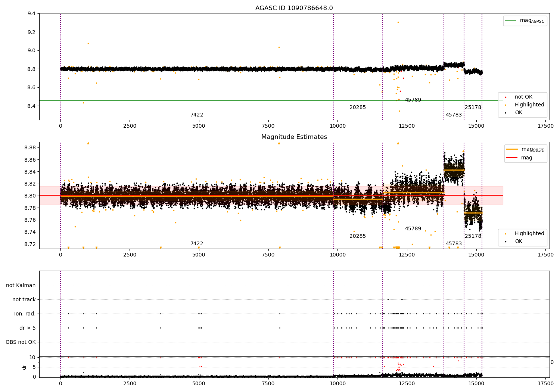Click the 9.2 y-axis tick label
Screen dimensions: 560x392
[x=31, y=32]
